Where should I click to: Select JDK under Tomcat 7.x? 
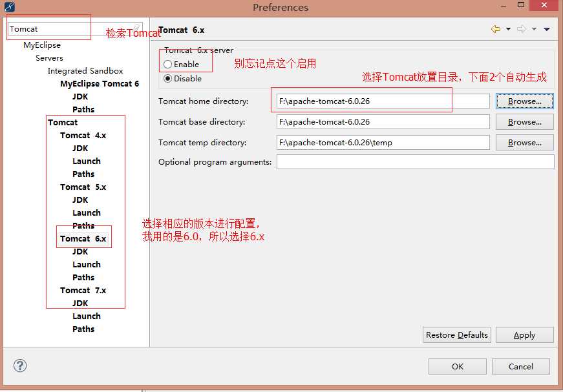[80, 303]
